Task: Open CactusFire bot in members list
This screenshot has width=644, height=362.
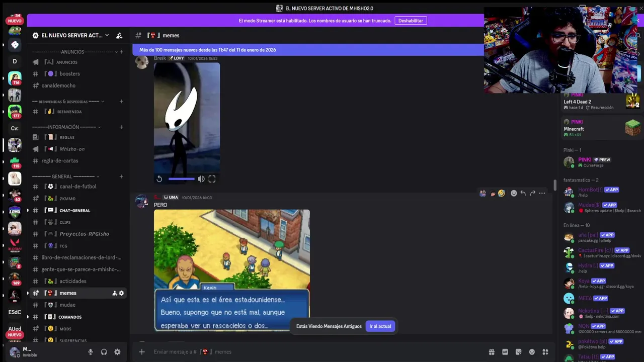Action: (601, 252)
